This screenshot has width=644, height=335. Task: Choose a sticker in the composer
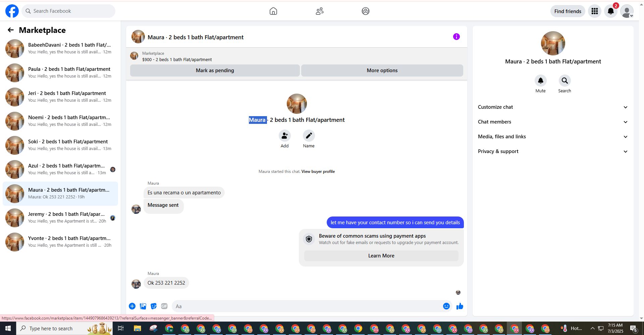tap(154, 306)
